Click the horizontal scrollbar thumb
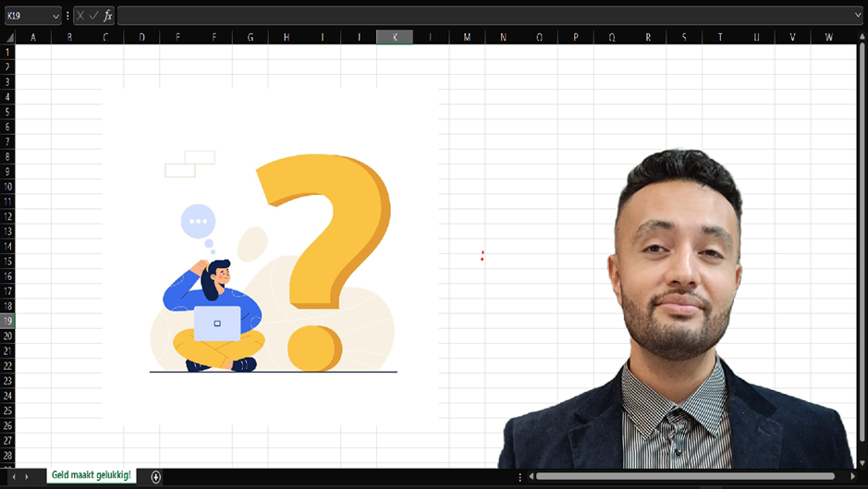Viewport: 868px width, 489px height. tap(684, 477)
